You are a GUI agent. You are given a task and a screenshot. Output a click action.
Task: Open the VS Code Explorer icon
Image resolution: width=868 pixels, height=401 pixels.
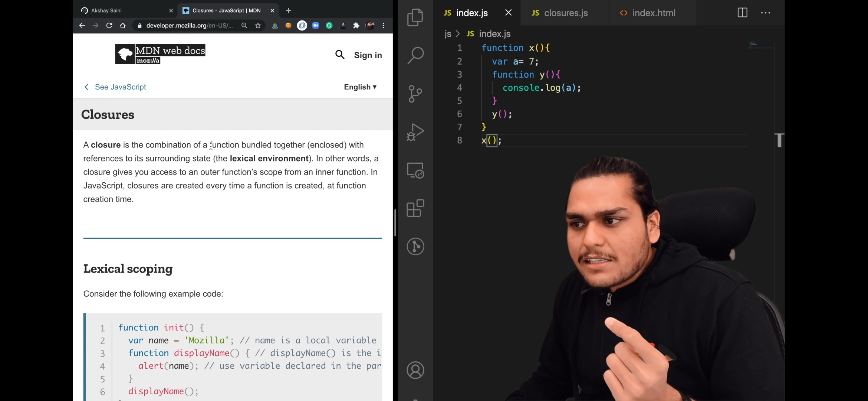click(x=415, y=17)
